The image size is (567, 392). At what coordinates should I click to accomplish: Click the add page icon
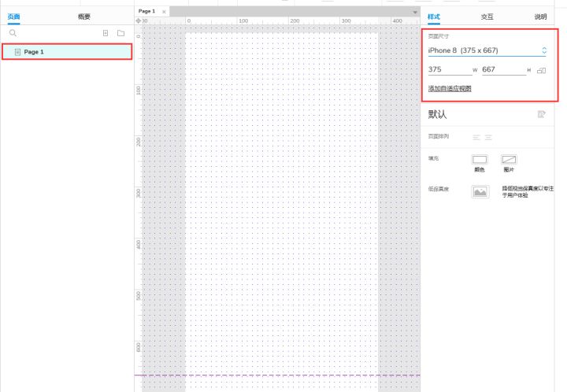click(106, 34)
